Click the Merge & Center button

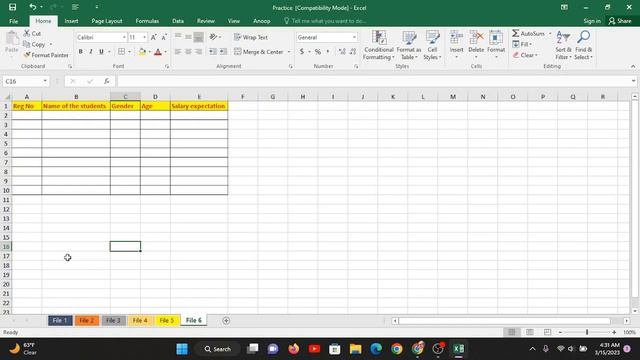[x=259, y=52]
